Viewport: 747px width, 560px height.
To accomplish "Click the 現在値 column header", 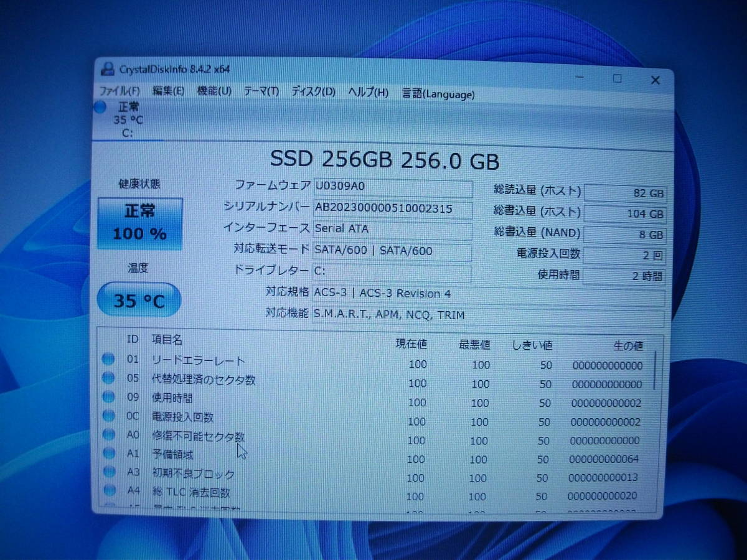I will pos(411,343).
